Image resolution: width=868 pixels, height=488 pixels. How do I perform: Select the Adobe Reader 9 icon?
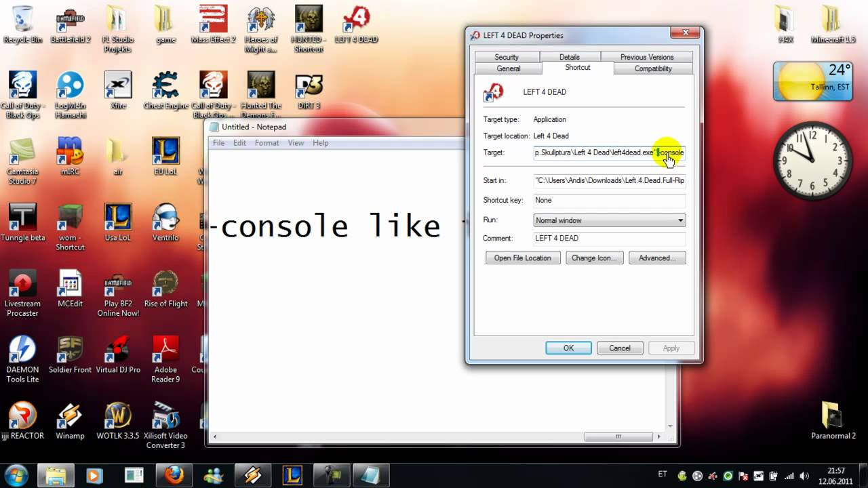click(x=165, y=359)
